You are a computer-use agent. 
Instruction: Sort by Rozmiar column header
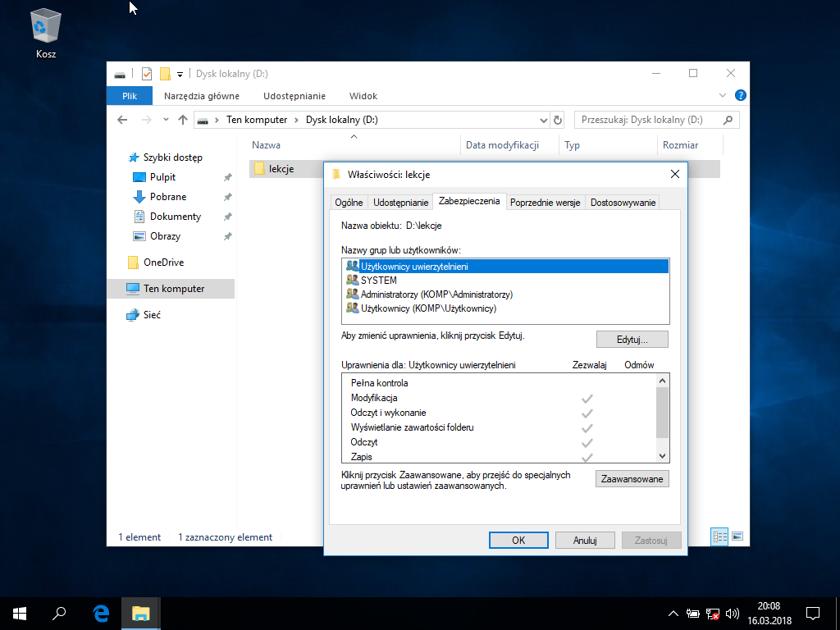click(x=690, y=145)
